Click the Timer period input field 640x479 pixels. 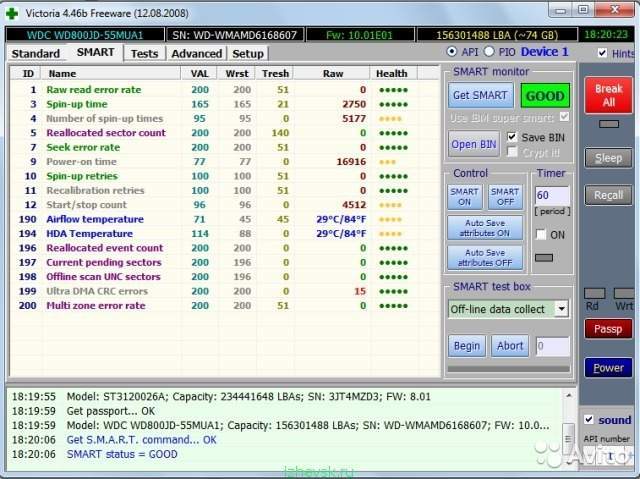(x=551, y=195)
